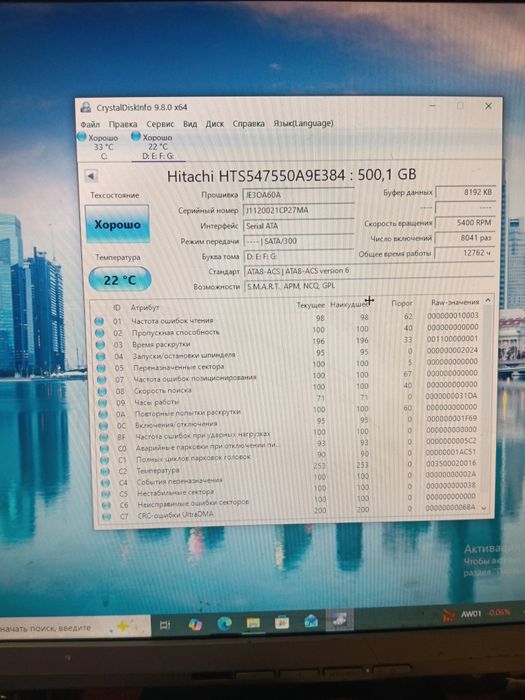Click the status orb for C5 Нестабильные сектора
Image resolution: width=525 pixels, height=700 pixels.
[106, 494]
